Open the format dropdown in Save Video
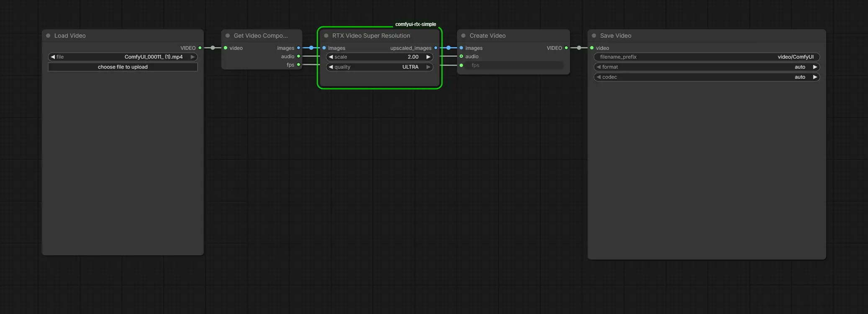 click(706, 67)
